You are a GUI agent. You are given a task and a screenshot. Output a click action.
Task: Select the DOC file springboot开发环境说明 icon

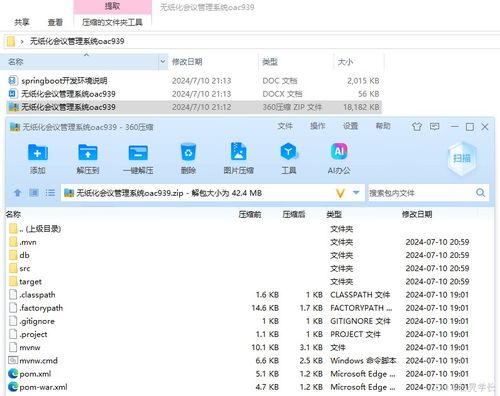(12, 80)
